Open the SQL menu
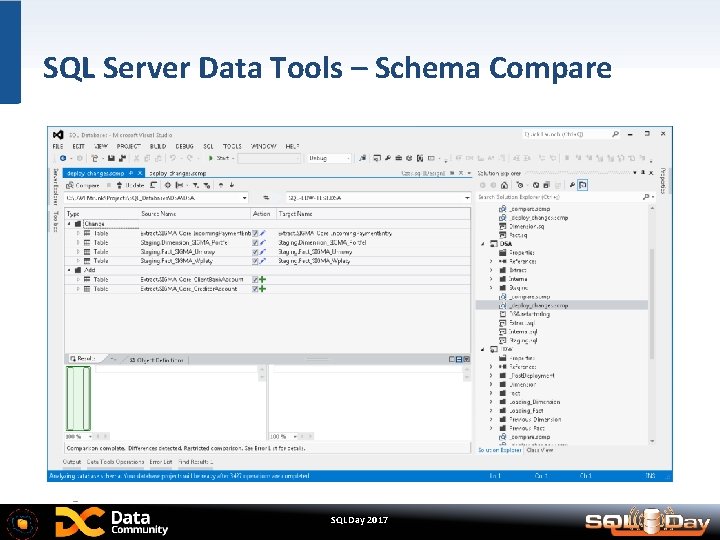This screenshot has width=720, height=540. pyautogui.click(x=208, y=146)
